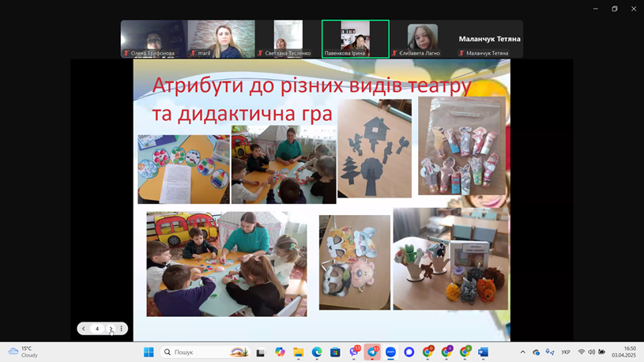Screen dimensions: 644x362
Task: Select Єлизавета Лагно's video tile
Action: tap(423, 39)
